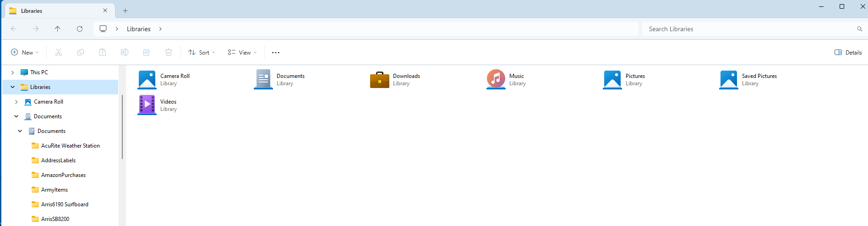
Task: Select the Pictures library icon
Action: tap(612, 80)
